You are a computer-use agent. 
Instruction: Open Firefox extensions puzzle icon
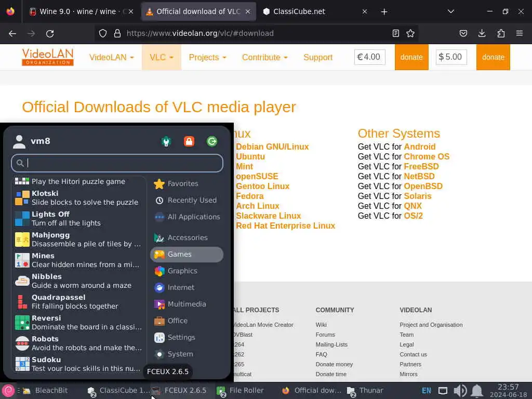coord(501,33)
